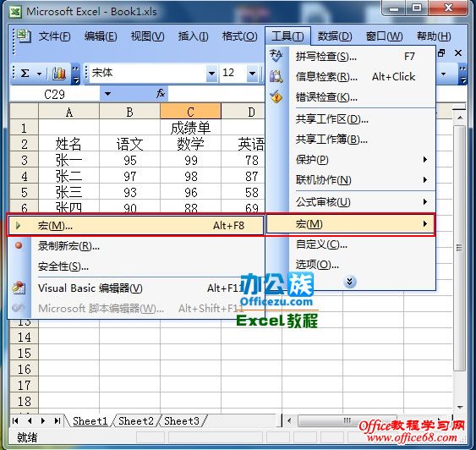Open the 窗口(W) menu

click(384, 36)
